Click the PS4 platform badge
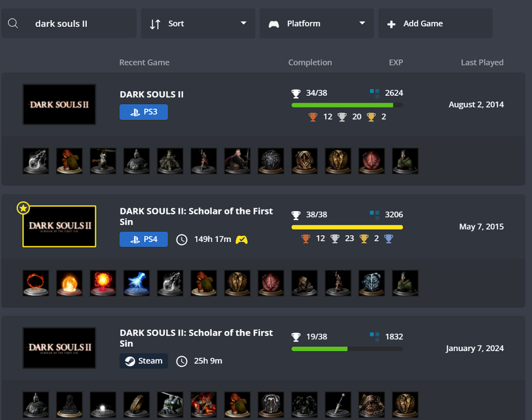Viewport: 532px width, 420px height. click(144, 240)
